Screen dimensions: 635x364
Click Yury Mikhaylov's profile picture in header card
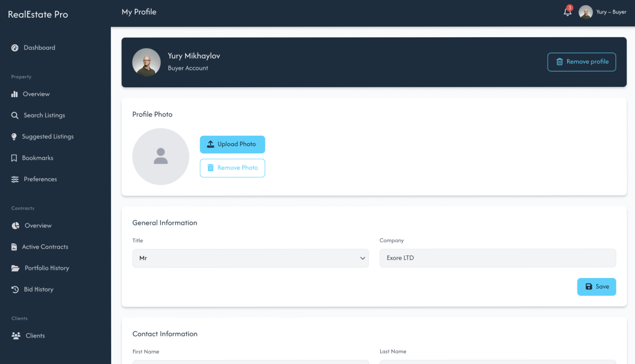146,62
